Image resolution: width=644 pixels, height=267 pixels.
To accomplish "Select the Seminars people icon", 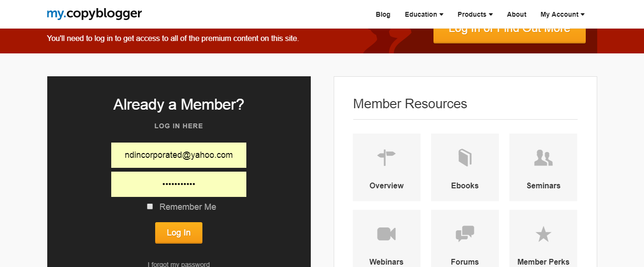I will (x=543, y=157).
